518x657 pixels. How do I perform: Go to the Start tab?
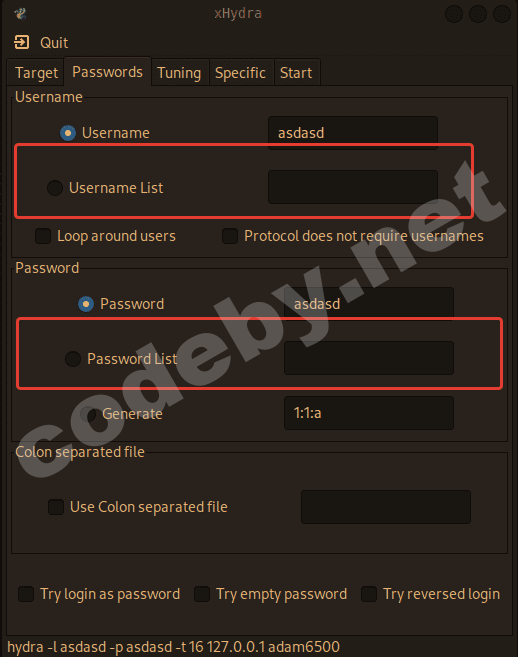click(x=296, y=73)
